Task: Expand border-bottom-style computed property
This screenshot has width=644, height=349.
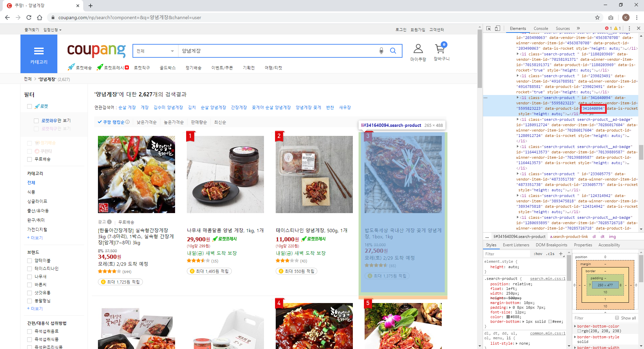Action: [575, 337]
